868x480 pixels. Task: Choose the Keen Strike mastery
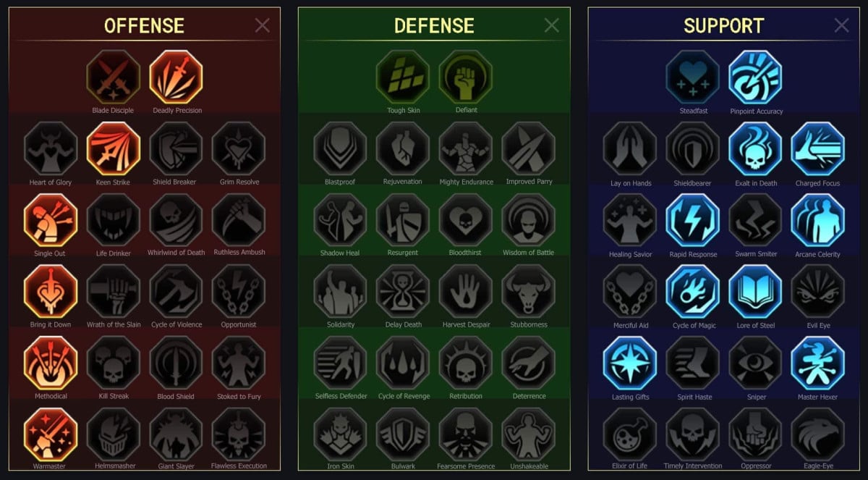[114, 148]
